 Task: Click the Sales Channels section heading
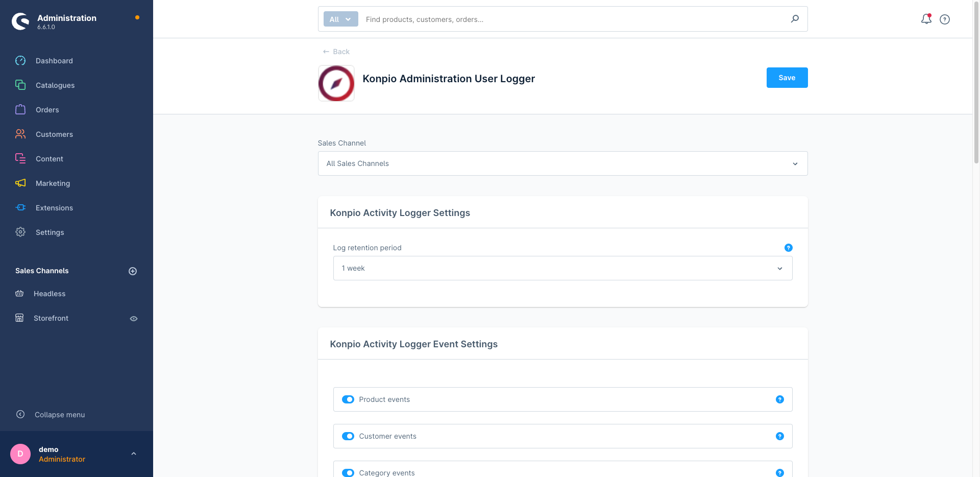[x=42, y=271]
